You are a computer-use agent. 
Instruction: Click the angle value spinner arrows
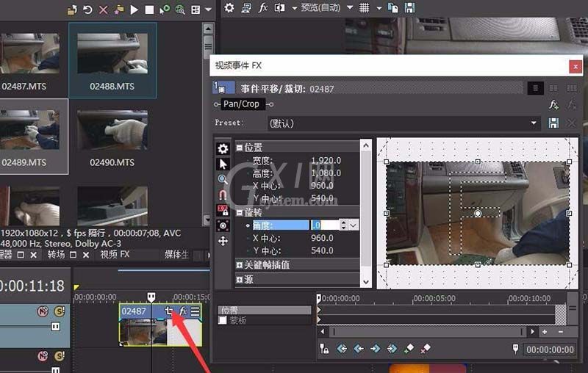[343, 225]
